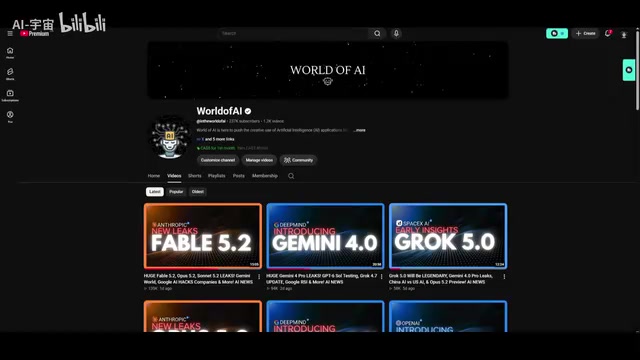Open options menu for Grok 5.0 video

click(x=504, y=276)
